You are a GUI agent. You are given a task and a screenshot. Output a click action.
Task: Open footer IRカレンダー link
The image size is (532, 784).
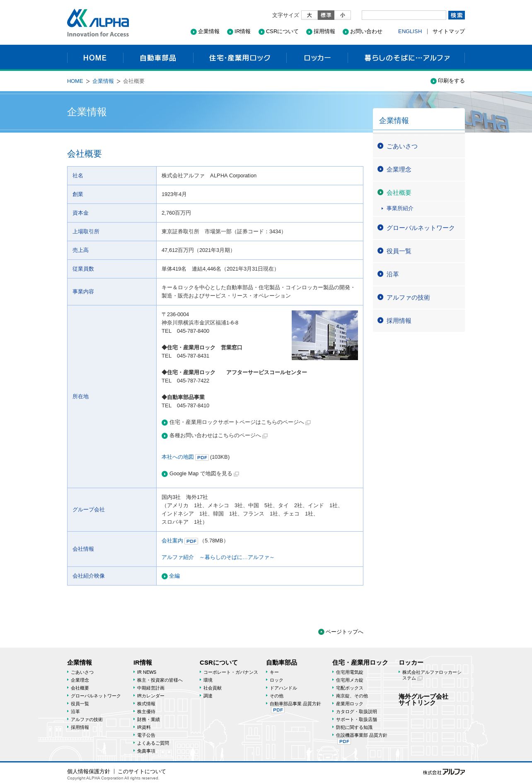click(x=151, y=696)
